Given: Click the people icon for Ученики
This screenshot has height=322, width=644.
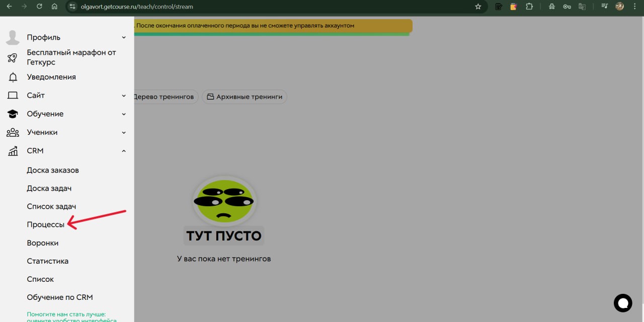Looking at the screenshot, I should coord(13,133).
